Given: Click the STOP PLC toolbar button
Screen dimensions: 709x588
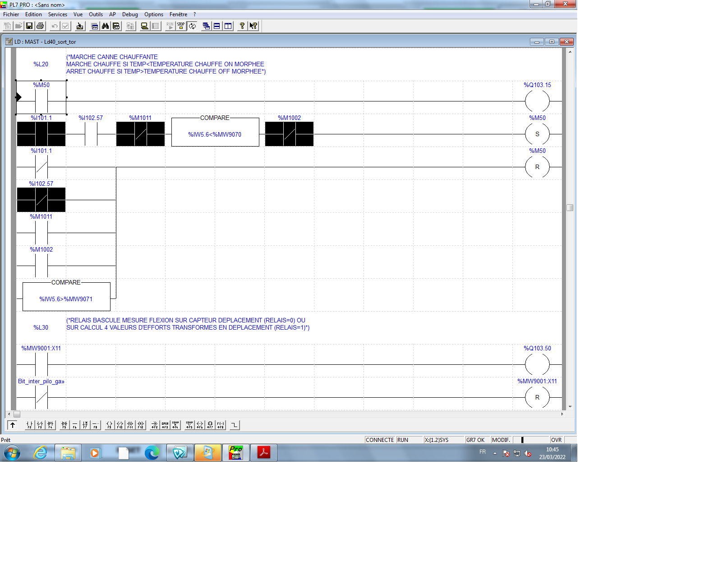Looking at the screenshot, I should (x=181, y=26).
